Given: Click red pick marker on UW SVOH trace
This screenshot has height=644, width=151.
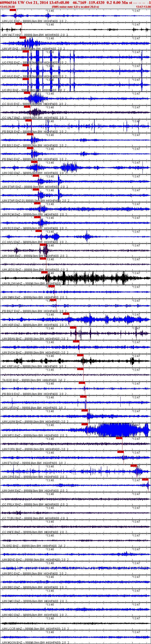Looking at the screenshot, I should click(x=76, y=341).
